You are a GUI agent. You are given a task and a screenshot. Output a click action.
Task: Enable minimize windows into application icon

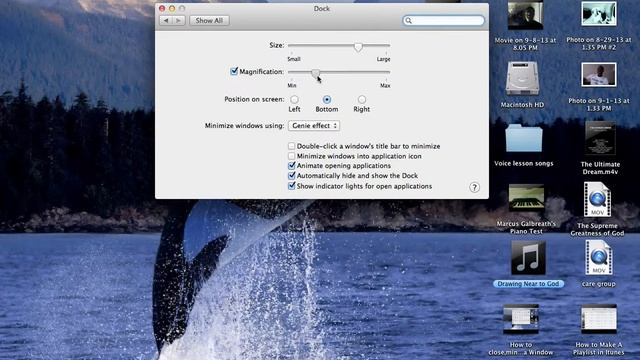291,156
